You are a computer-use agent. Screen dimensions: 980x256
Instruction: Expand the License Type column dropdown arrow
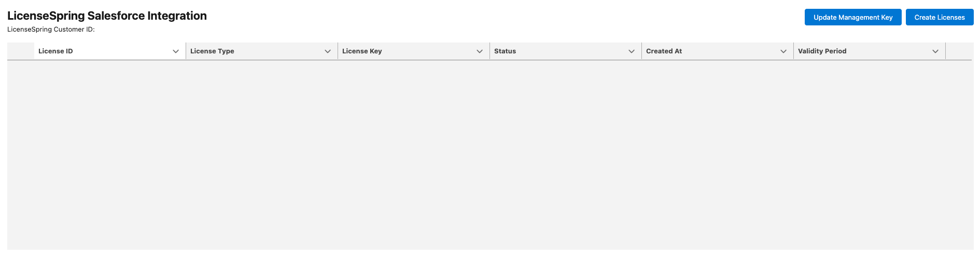coord(328,51)
